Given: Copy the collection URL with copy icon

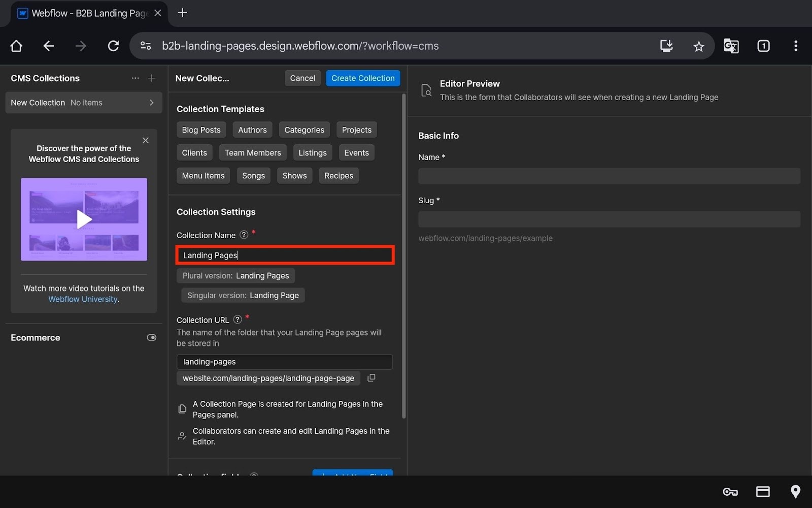Looking at the screenshot, I should pos(371,378).
